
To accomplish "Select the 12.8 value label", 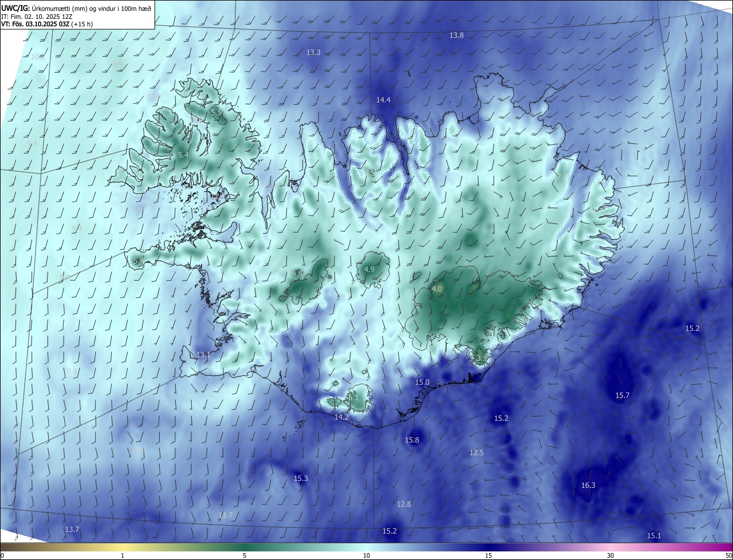I will click(x=404, y=504).
